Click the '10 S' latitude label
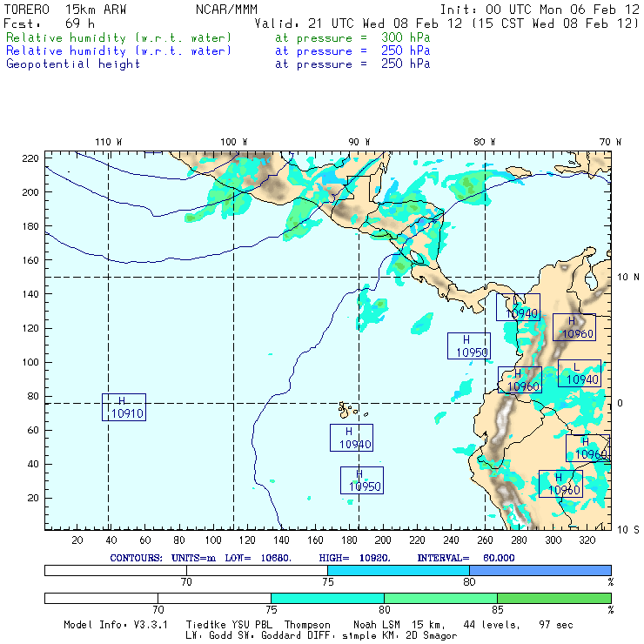Screen dimensions: 644x644 point(628,530)
